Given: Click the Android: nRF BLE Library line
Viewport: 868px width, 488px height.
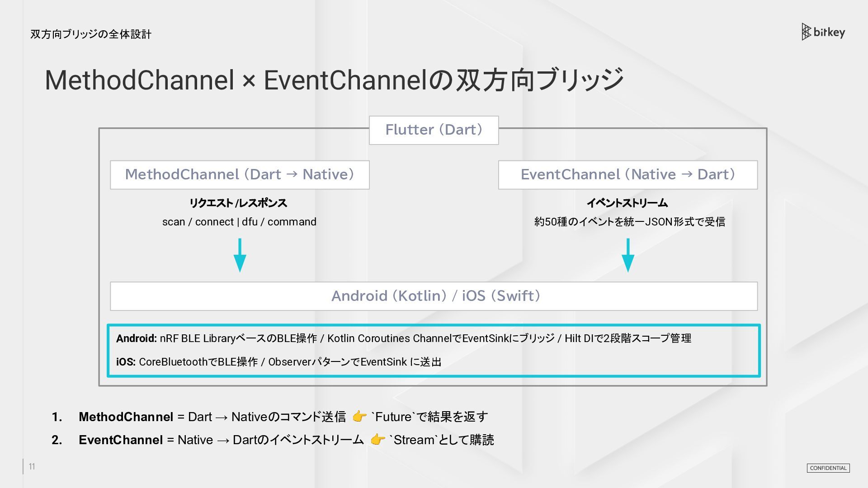Looking at the screenshot, I should (404, 338).
